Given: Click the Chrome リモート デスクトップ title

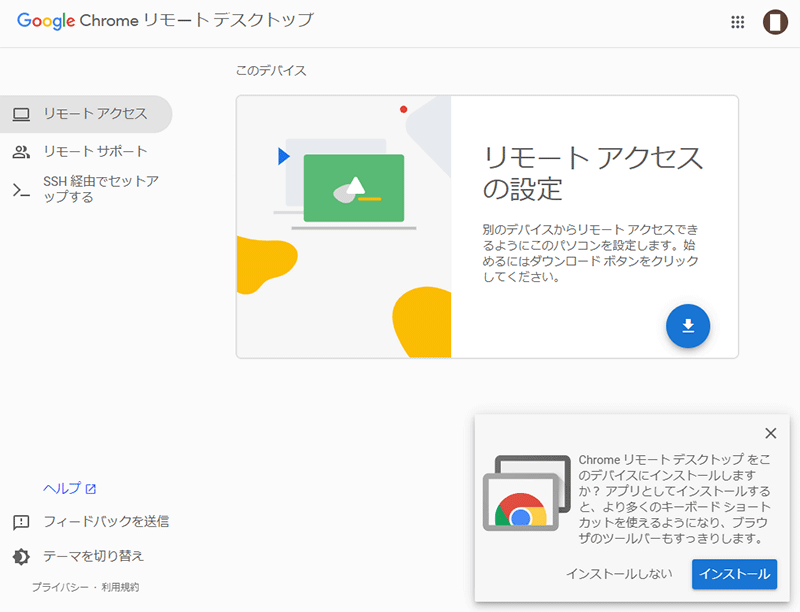Looking at the screenshot, I should pos(196,20).
